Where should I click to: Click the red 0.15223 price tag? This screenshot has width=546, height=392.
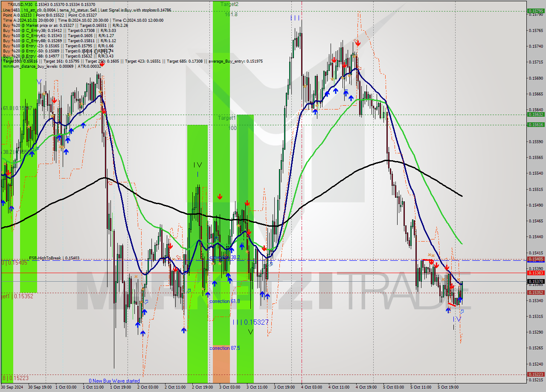536,375
